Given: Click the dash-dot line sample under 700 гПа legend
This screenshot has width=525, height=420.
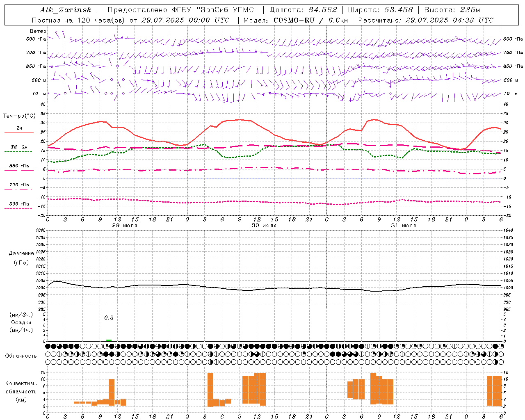Looking at the screenshot, I should [18, 189].
